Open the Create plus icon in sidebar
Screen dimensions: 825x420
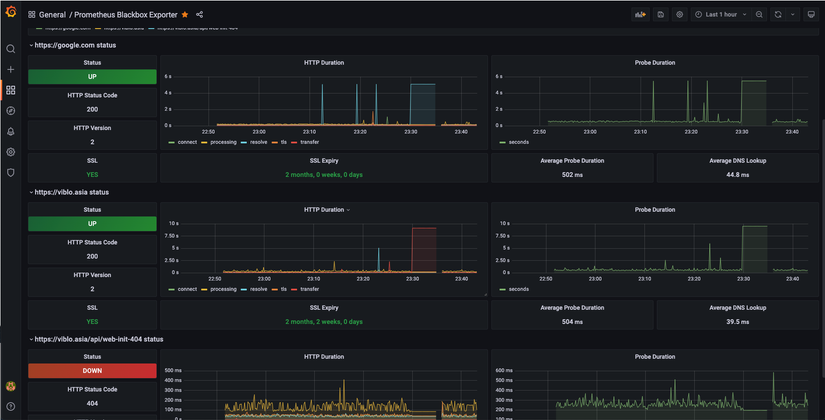11,69
